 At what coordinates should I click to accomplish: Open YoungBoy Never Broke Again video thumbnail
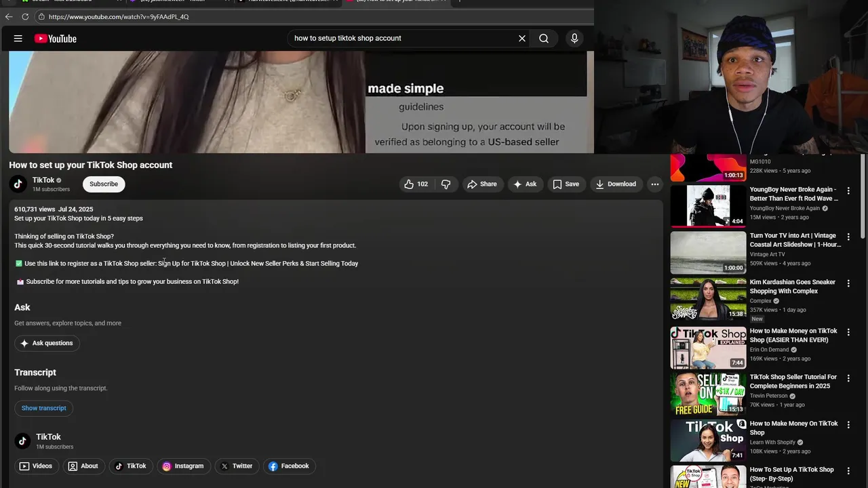(708, 206)
